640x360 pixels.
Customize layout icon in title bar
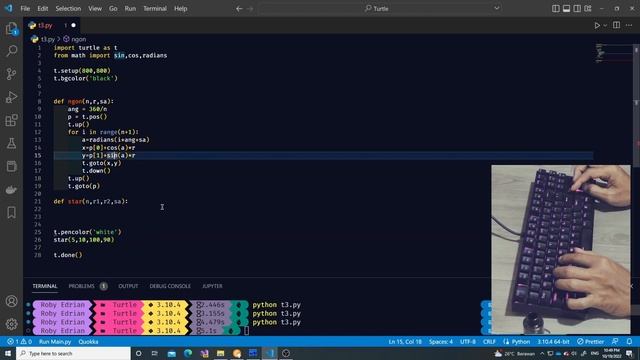[587, 9]
